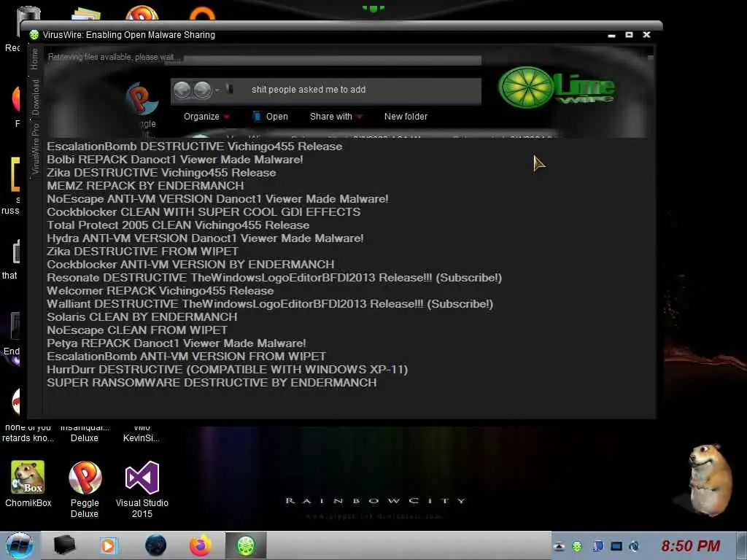The height and width of the screenshot is (560, 747).
Task: Select 'Solaris CLEAN BY ENDERMANCH' entry
Action: click(x=142, y=316)
